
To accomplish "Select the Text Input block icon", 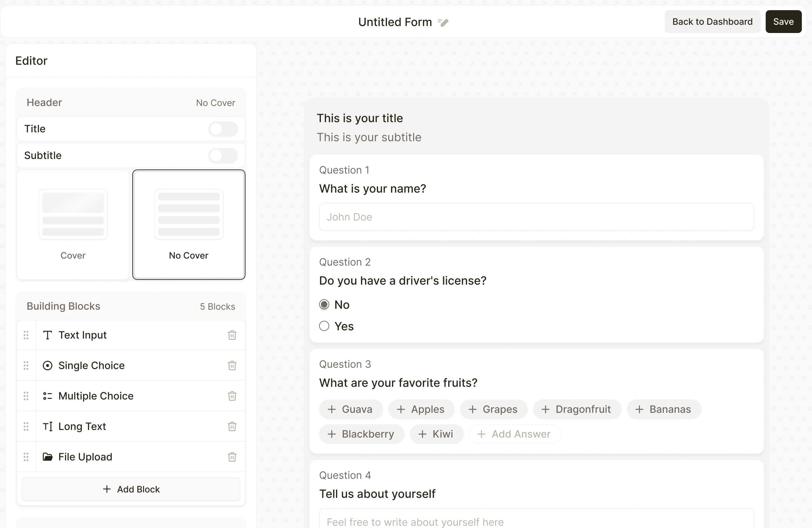I will point(48,335).
